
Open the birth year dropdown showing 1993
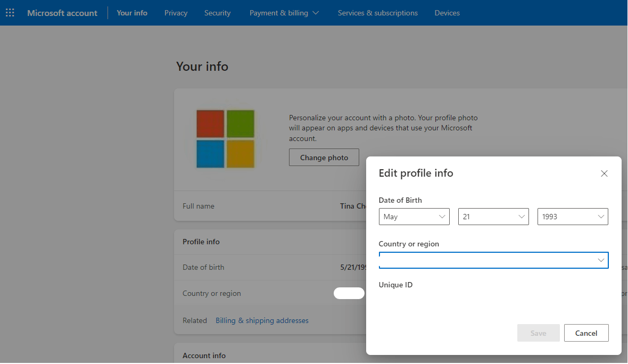click(572, 217)
